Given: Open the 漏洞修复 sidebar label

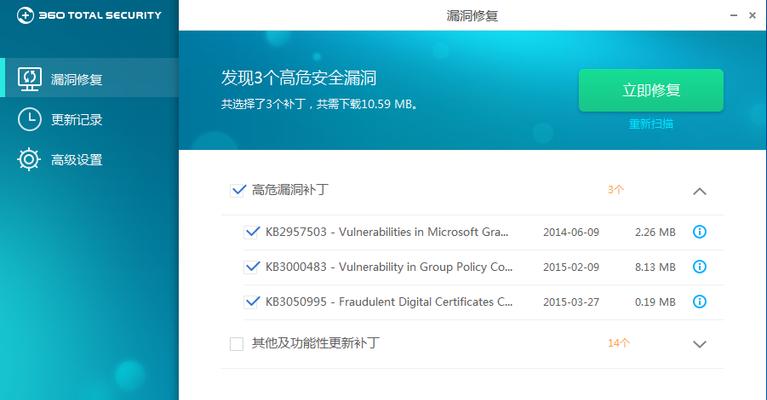Looking at the screenshot, I should click(x=77, y=79).
